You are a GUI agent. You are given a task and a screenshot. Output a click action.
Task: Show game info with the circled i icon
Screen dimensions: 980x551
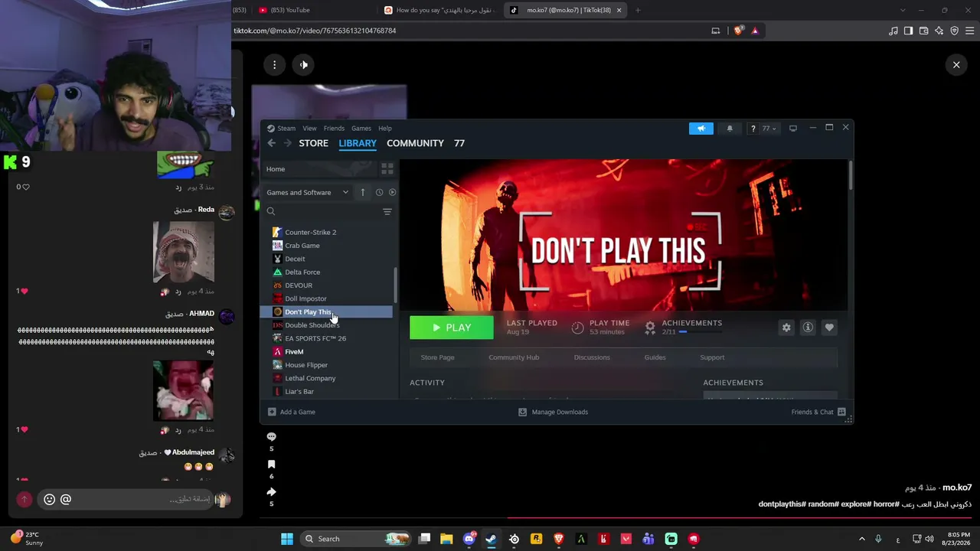click(808, 328)
